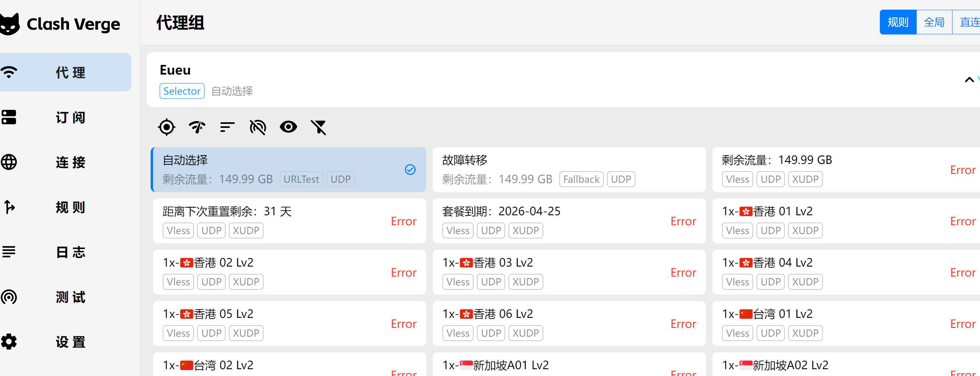Click the locate current proxy target icon
Screen dimensions: 980x376
[166, 127]
